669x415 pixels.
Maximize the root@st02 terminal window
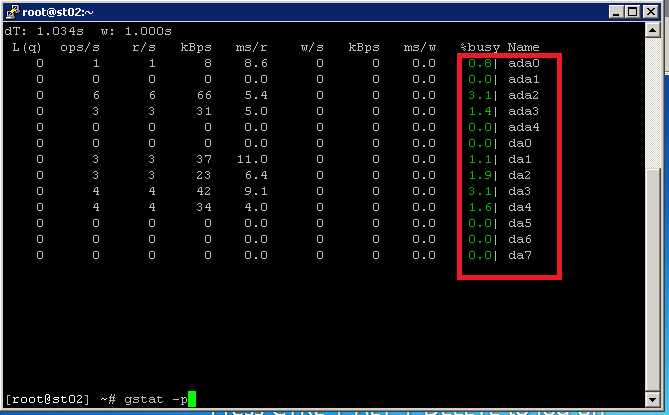pyautogui.click(x=633, y=12)
